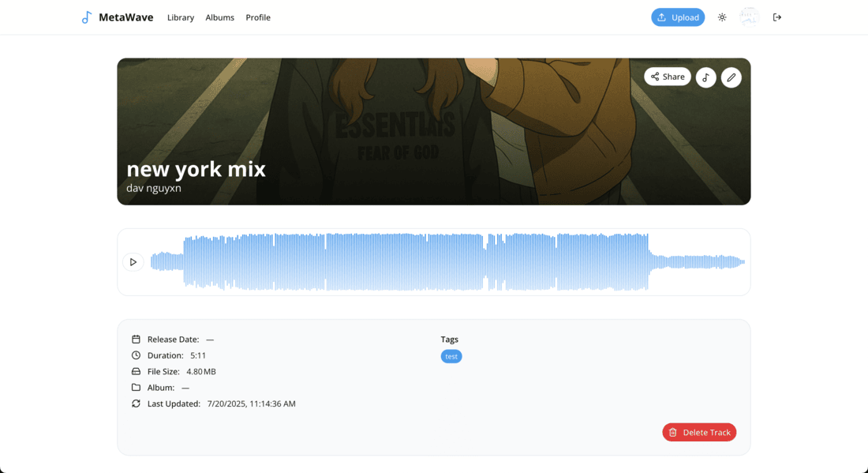Click the 'new york mix' title
The width and height of the screenshot is (868, 473).
coord(196,169)
